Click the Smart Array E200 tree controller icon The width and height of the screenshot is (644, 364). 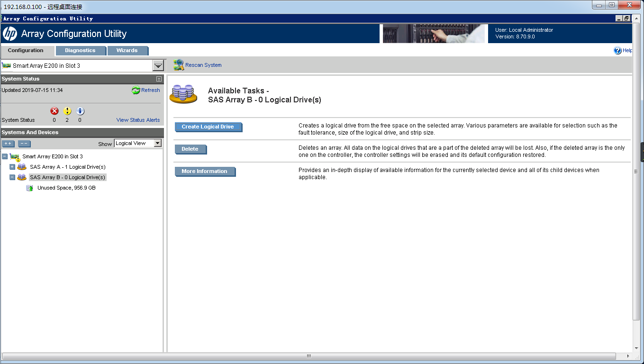(x=15, y=157)
